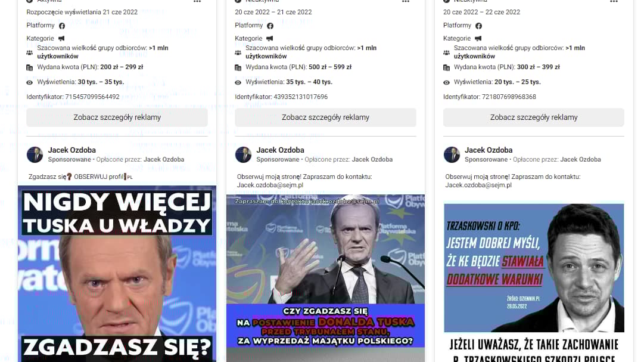Click Zobacz szczegóły reklamy for ad 721807698968368
This screenshot has width=644, height=362.
(534, 117)
